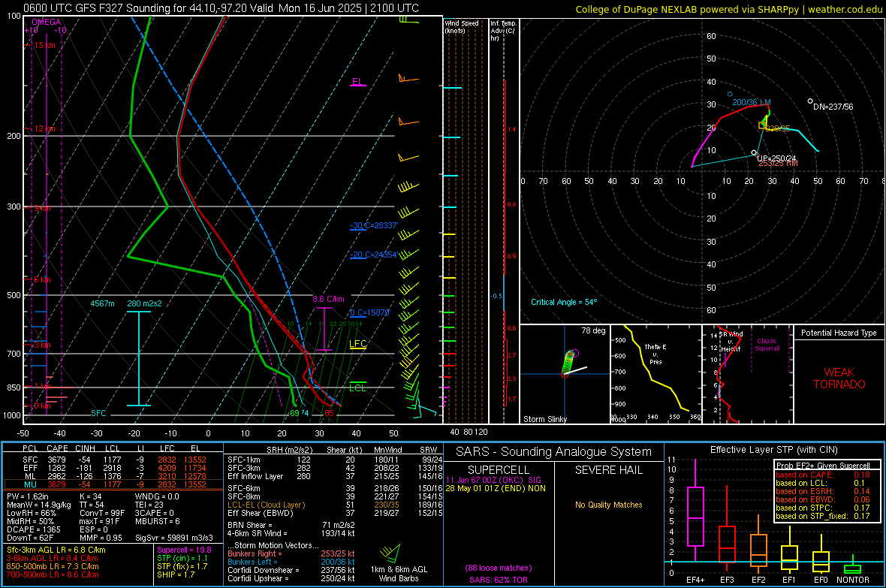Click the '0 C=15879' height label
This screenshot has width=886, height=588.
tap(369, 312)
